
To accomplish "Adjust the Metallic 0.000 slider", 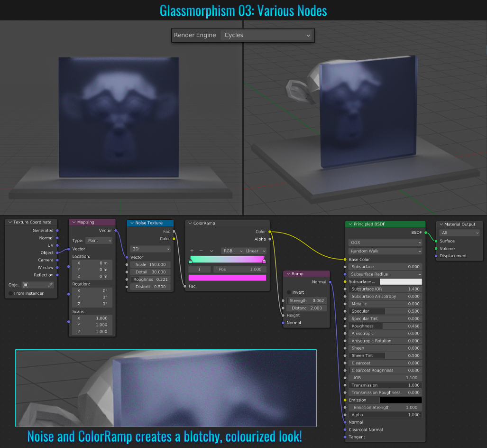I will click(385, 304).
